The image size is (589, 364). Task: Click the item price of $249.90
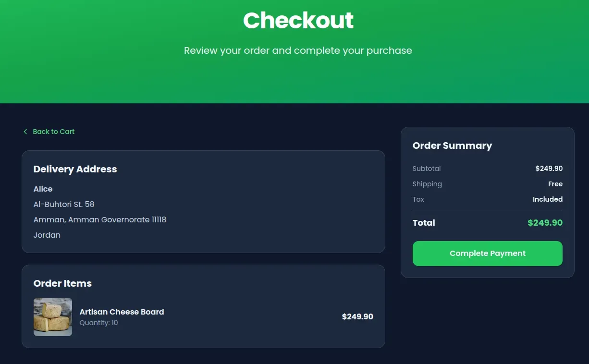click(x=357, y=316)
